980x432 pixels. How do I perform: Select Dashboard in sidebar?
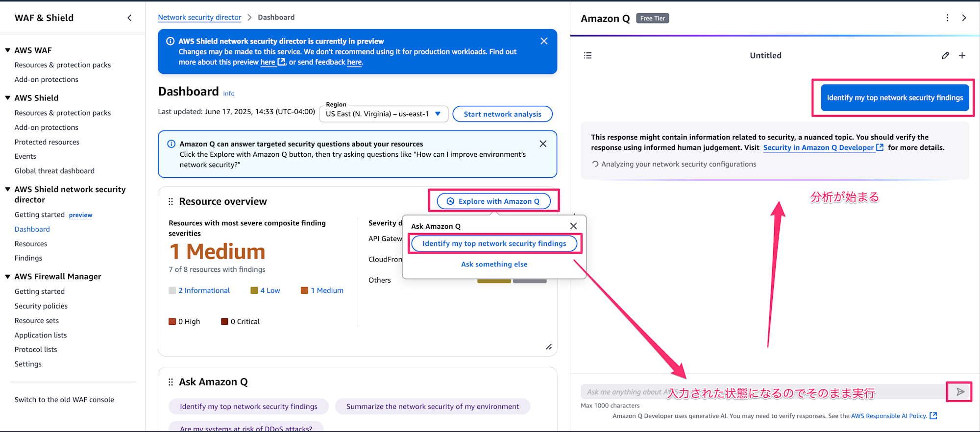click(32, 229)
